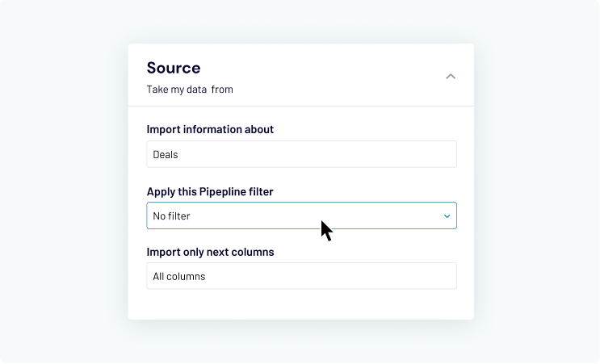This screenshot has height=364, width=600.
Task: Click the Source heading
Action: [174, 68]
